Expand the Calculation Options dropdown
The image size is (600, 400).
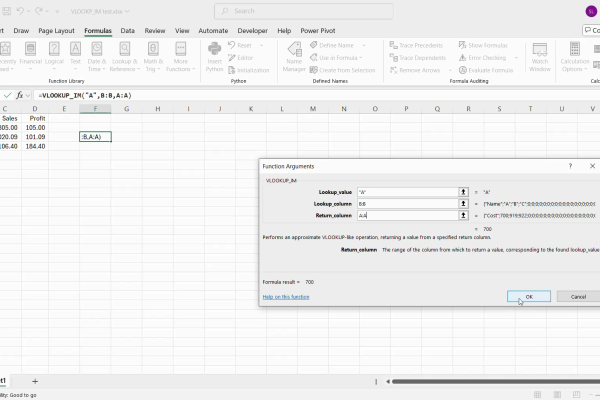[x=576, y=58]
